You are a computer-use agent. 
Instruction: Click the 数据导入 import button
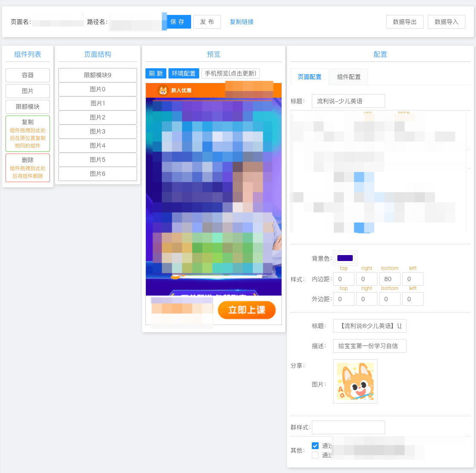point(447,22)
